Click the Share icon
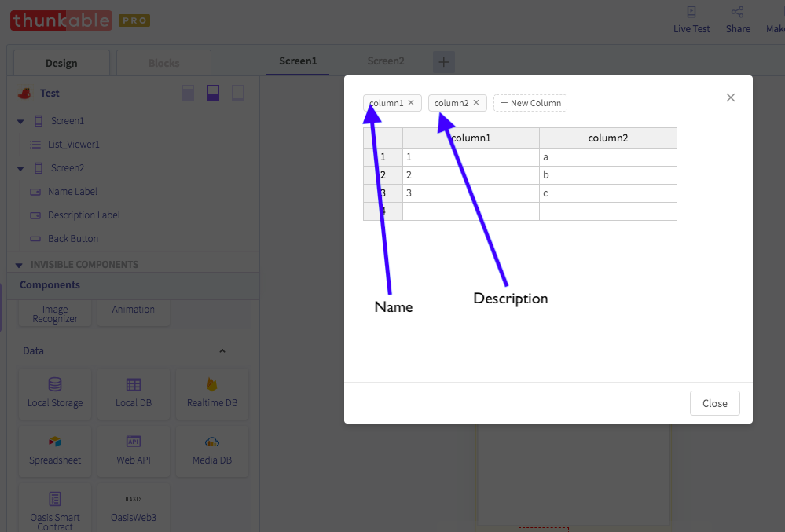Image resolution: width=785 pixels, height=532 pixels. coord(737,12)
